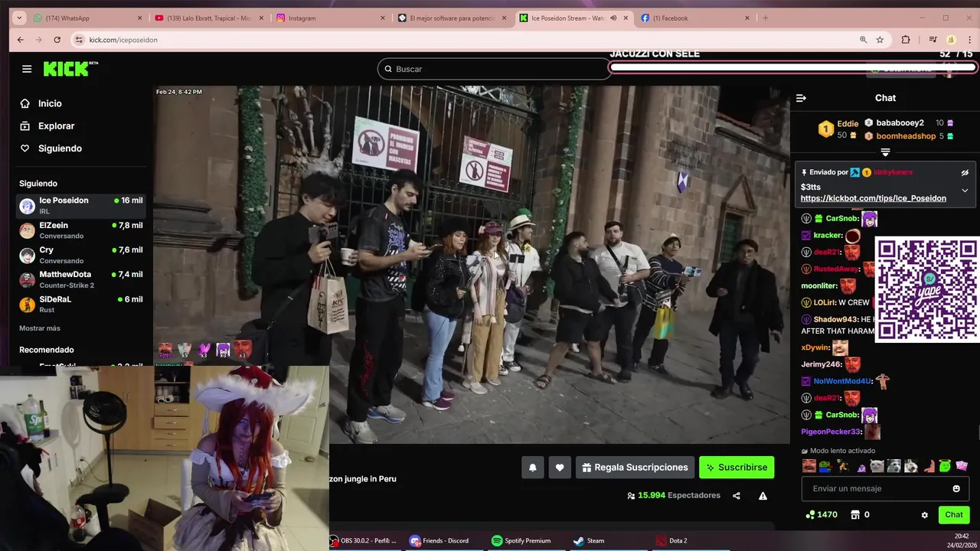Open Ice Poseidon channel in sidebar
980x551 pixels.
click(x=81, y=205)
